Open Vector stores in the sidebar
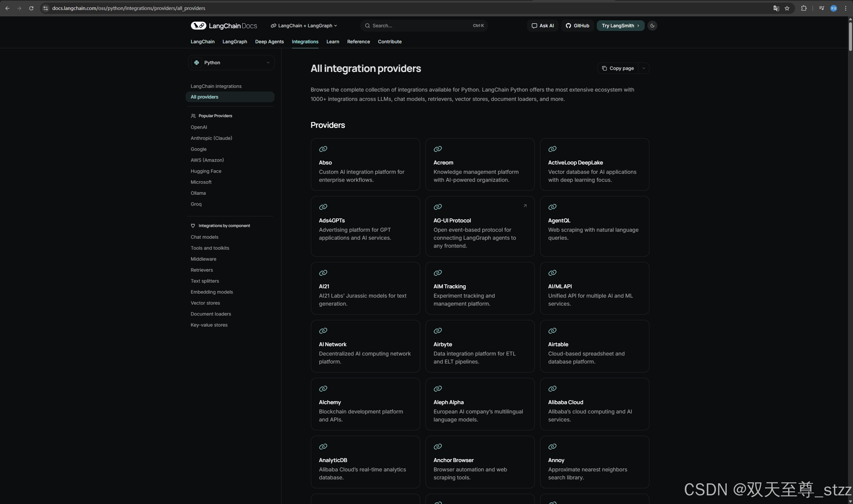 [205, 303]
